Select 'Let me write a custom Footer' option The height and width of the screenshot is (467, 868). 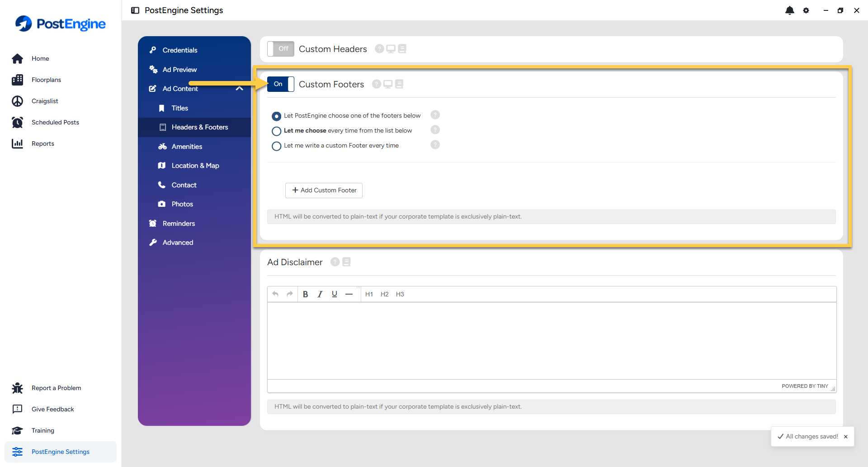tap(276, 146)
